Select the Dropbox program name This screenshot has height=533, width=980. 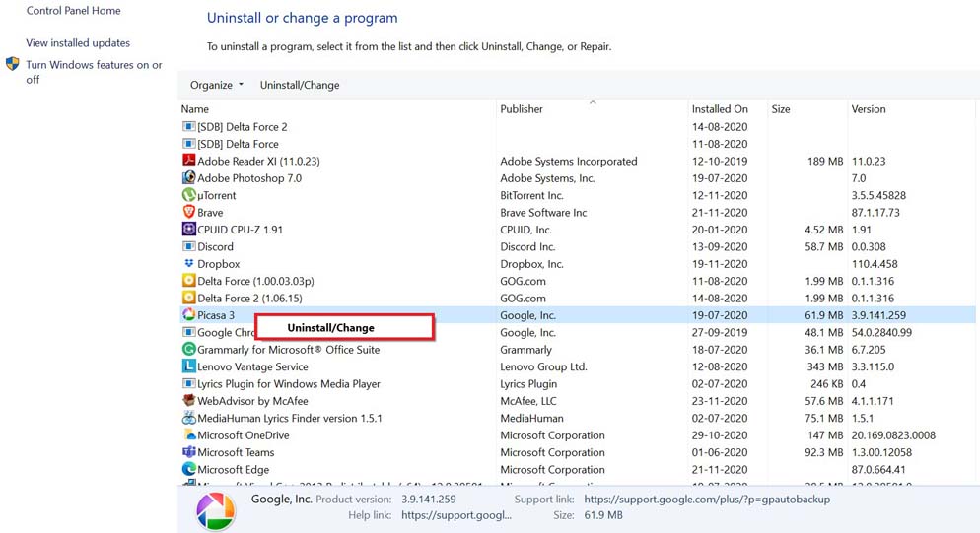point(218,264)
